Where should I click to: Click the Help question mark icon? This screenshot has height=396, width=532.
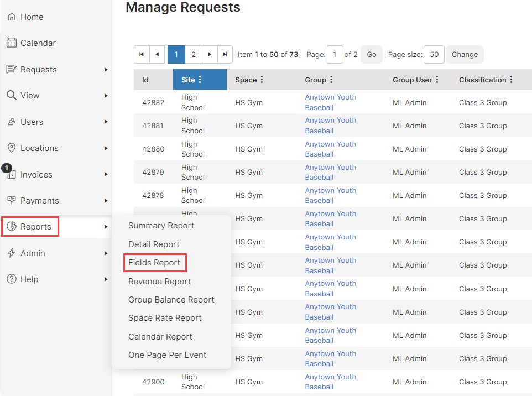[x=12, y=279]
